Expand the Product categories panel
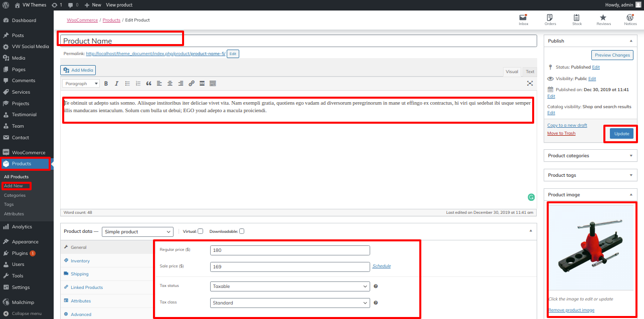Viewport: 644px width, 319px height. (590, 156)
